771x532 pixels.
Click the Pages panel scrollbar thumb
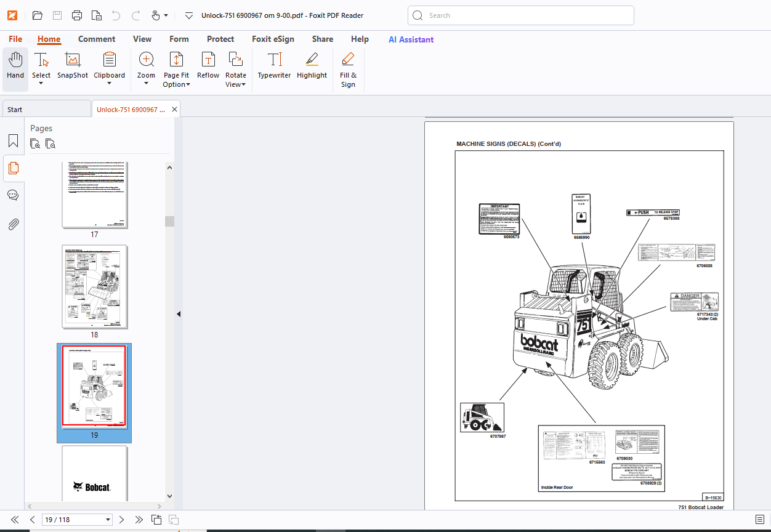(169, 221)
